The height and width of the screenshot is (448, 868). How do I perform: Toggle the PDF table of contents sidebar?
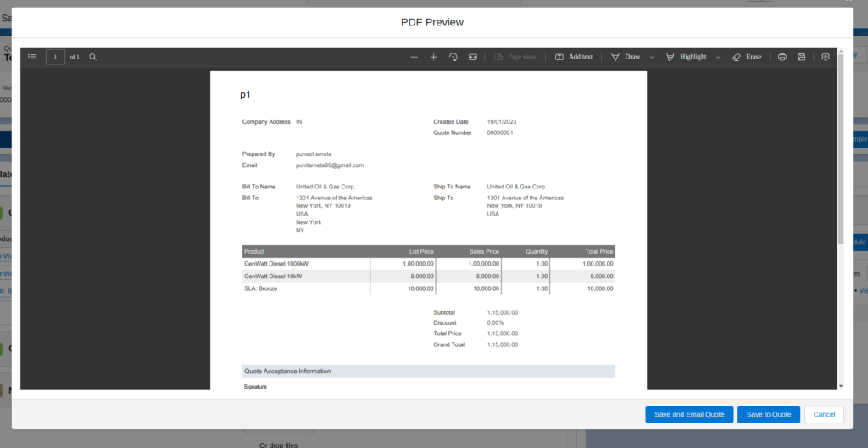[32, 57]
